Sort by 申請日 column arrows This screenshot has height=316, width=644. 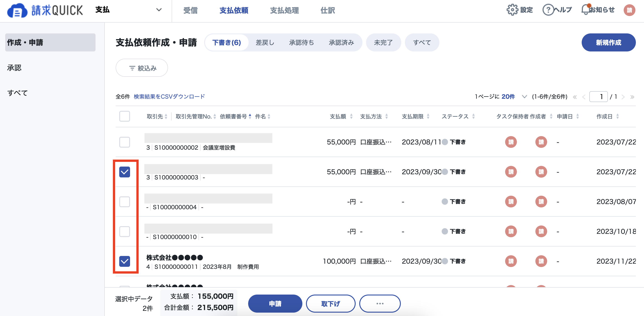pos(577,116)
